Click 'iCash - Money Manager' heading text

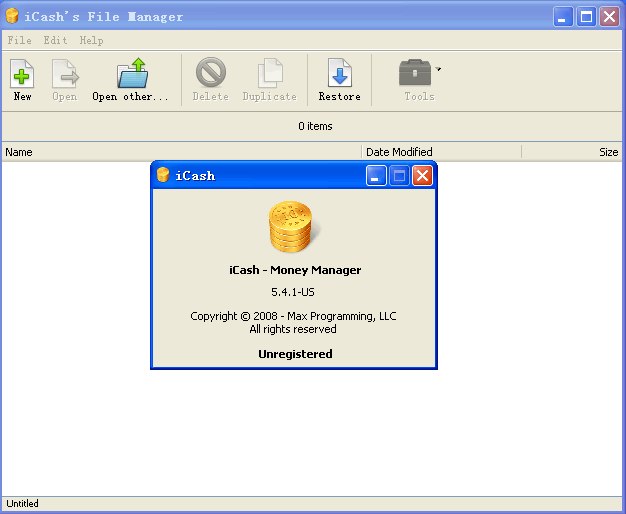point(295,270)
